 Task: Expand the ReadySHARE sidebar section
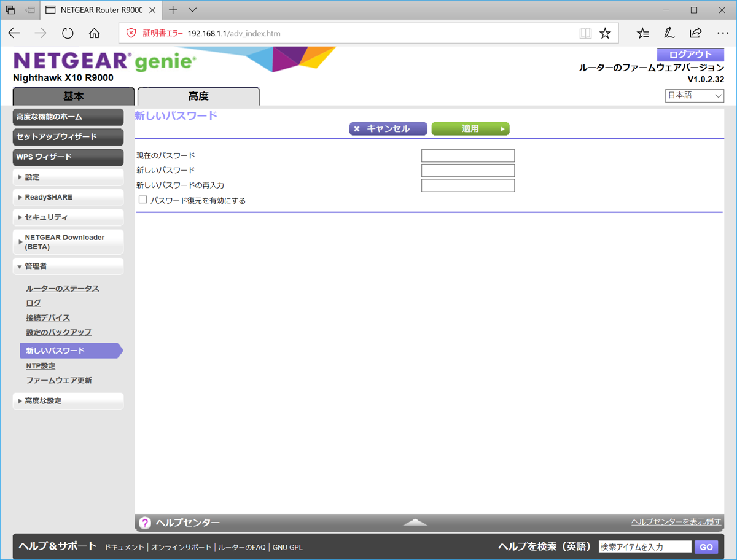click(x=68, y=197)
